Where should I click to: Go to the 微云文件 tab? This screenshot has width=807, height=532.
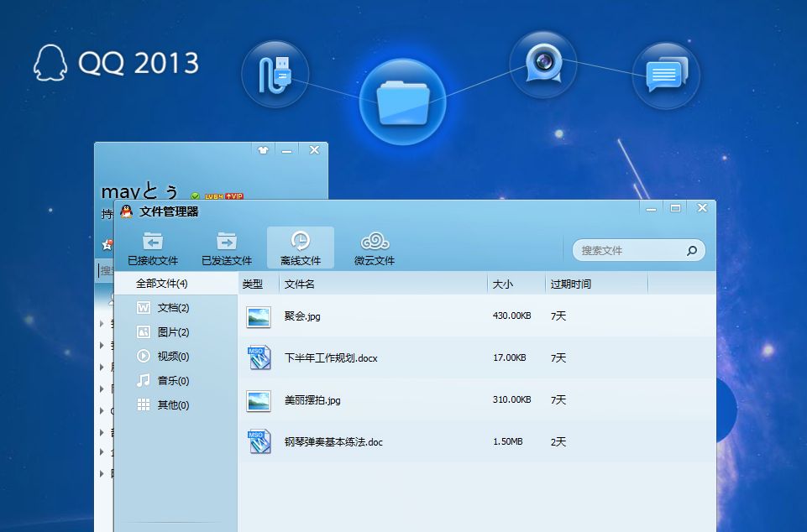[x=375, y=248]
